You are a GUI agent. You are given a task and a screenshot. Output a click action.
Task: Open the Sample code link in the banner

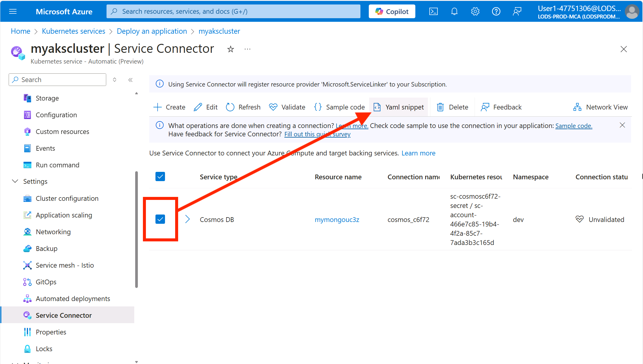(573, 126)
